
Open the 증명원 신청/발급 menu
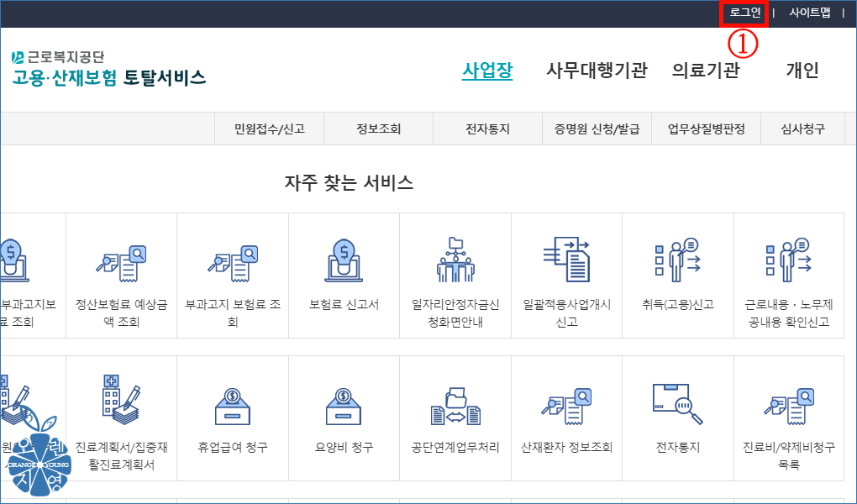597,129
